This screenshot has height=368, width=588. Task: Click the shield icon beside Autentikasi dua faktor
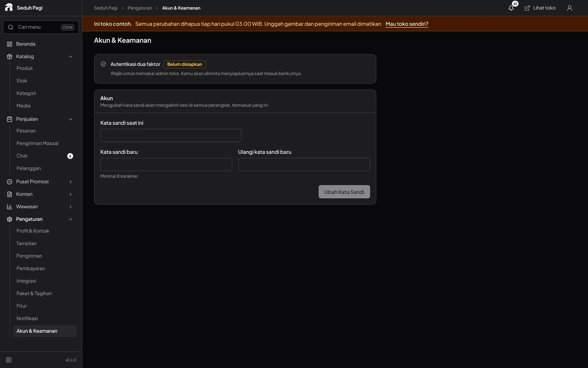click(x=103, y=64)
